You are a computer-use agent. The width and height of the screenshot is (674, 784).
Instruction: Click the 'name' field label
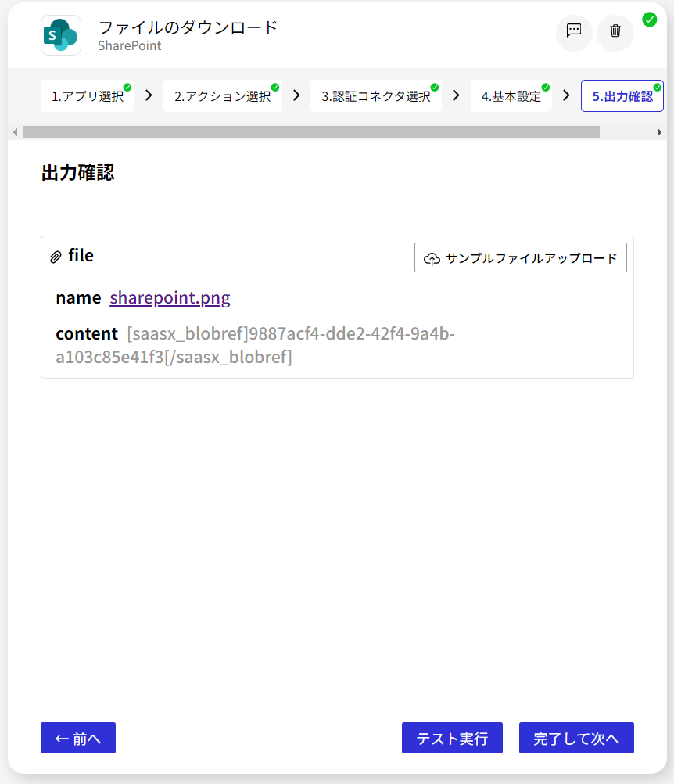tap(78, 297)
